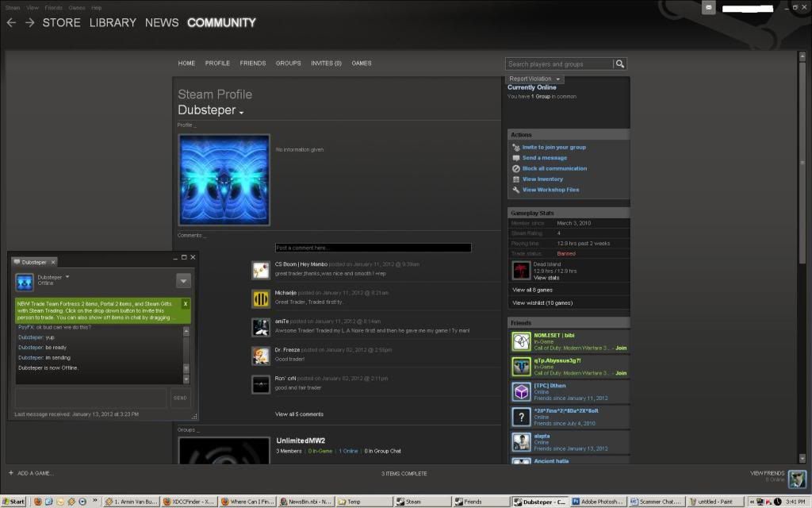
Task: Go forward with the right arrow
Action: pyautogui.click(x=30, y=23)
